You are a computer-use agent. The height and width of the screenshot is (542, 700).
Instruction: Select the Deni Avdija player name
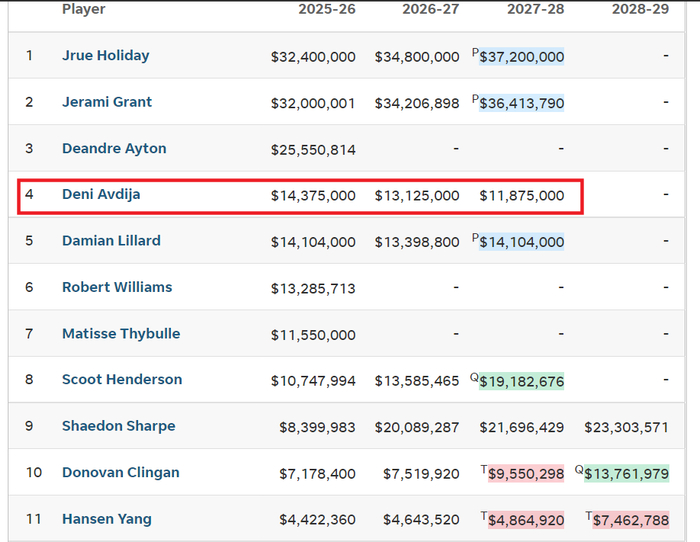[x=101, y=195]
